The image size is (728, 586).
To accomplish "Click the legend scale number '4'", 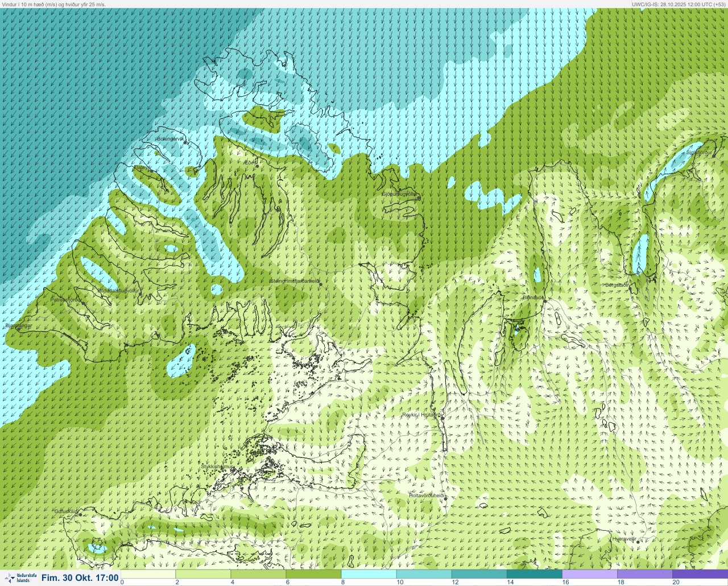I will pos(232,582).
